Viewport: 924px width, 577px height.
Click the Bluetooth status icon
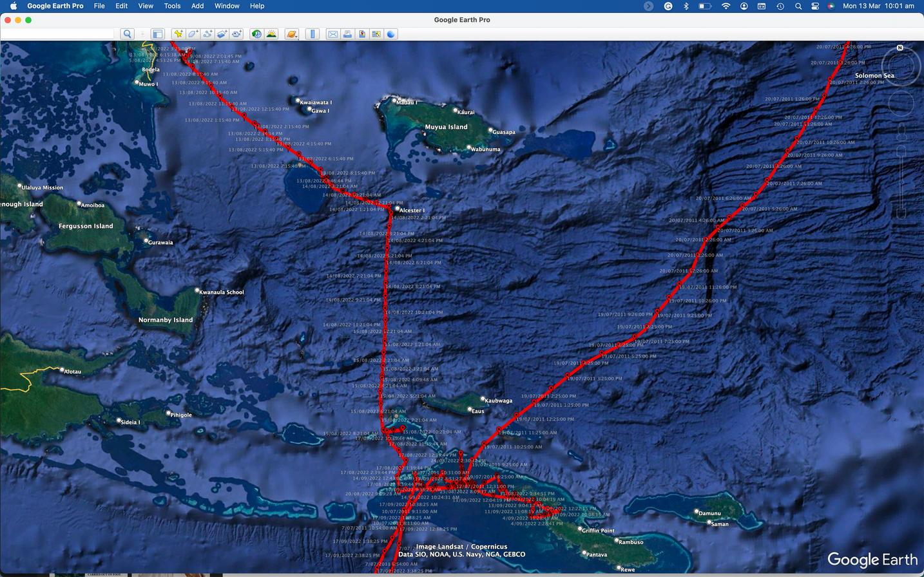pos(686,6)
